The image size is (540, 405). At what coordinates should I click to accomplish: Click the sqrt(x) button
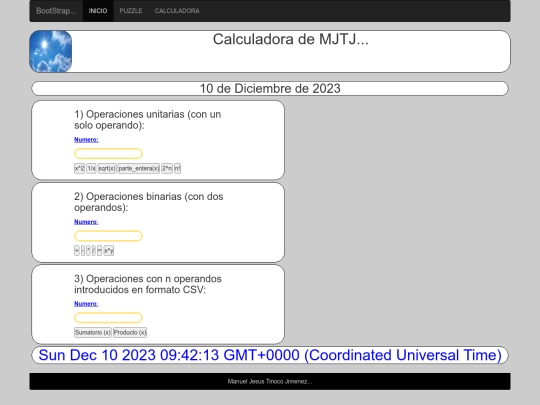point(107,168)
